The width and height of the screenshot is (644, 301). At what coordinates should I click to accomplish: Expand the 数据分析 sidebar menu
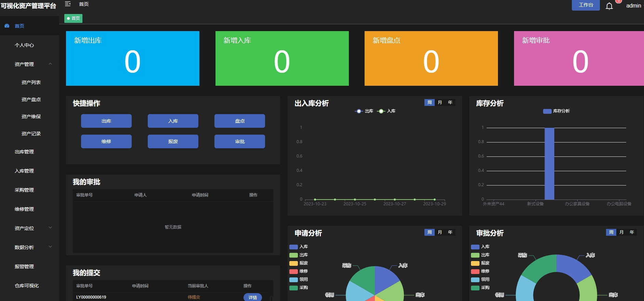click(50, 247)
